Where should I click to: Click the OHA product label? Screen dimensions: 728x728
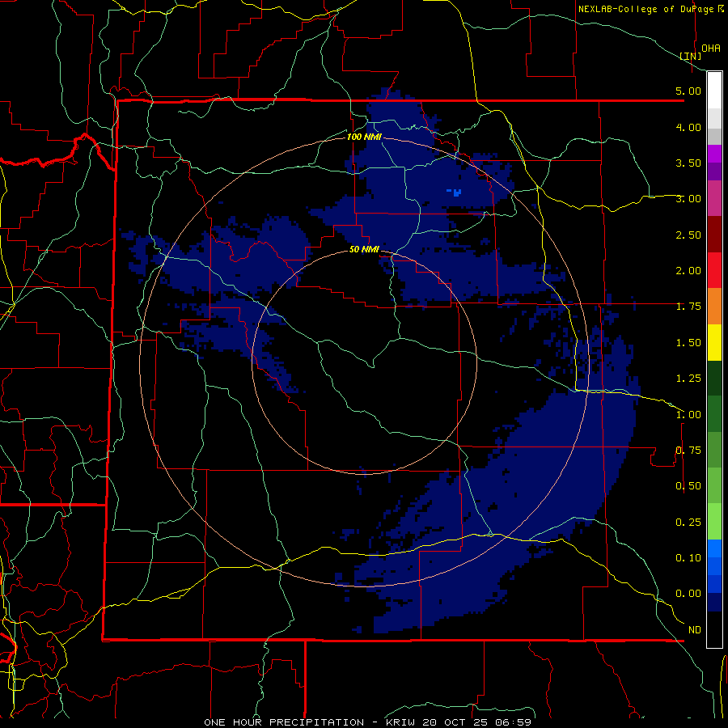coord(711,48)
